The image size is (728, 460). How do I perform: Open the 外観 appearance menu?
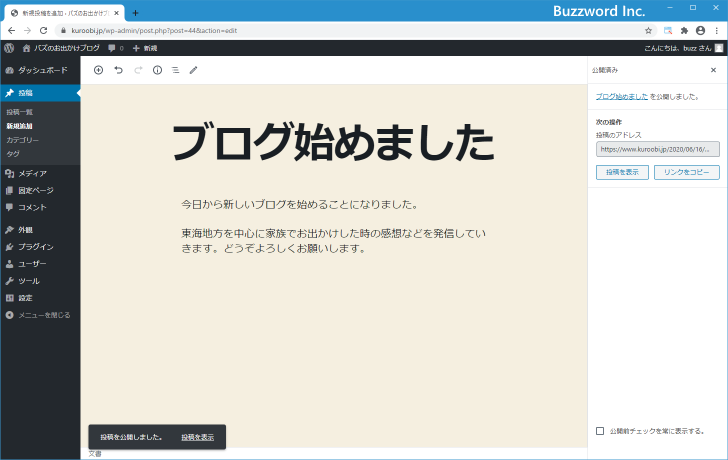[x=40, y=230]
